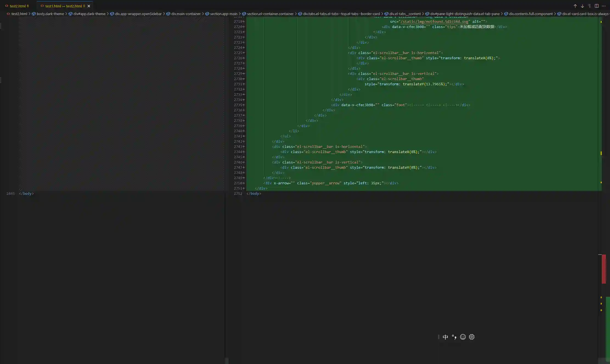Click line 2729 el-scrollbar__bar is-vertical
The height and width of the screenshot is (364, 610).
393,74
